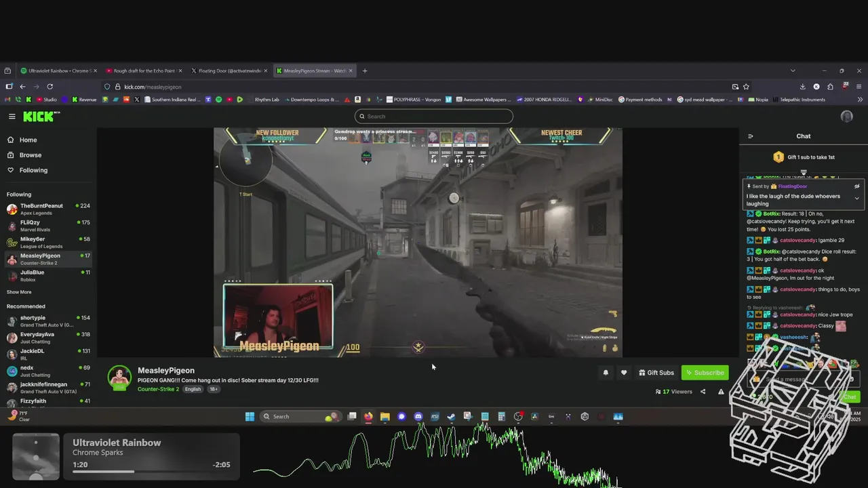Click Gift 1 sub to take 1st
The image size is (868, 488).
pyautogui.click(x=804, y=157)
